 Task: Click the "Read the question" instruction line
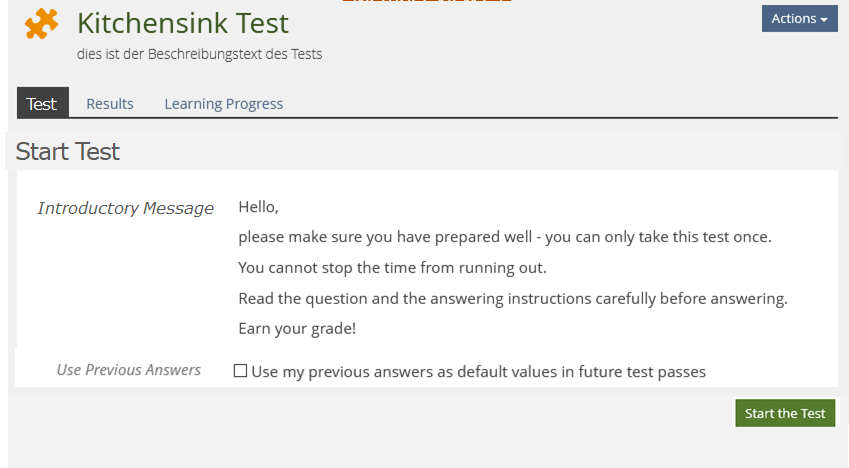[513, 298]
